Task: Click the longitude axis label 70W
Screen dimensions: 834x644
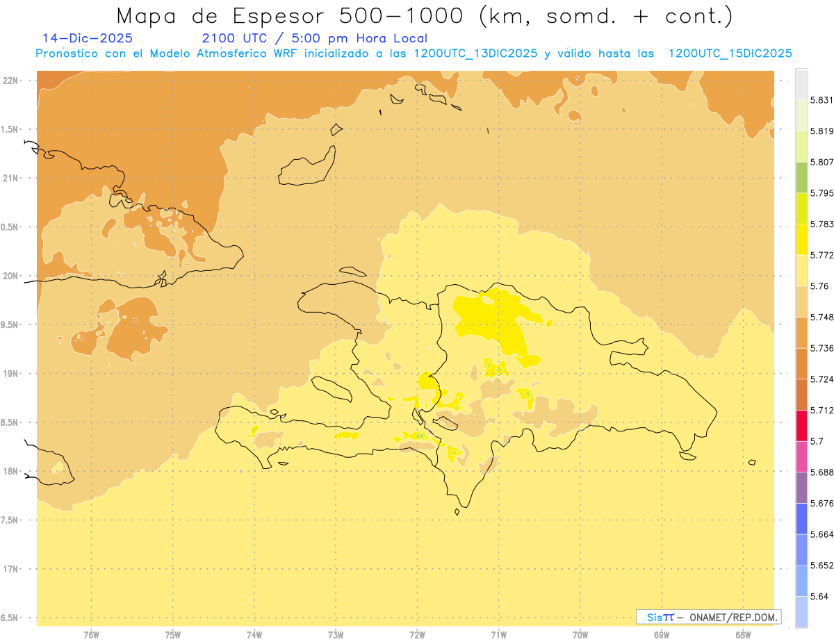Action: click(x=580, y=635)
